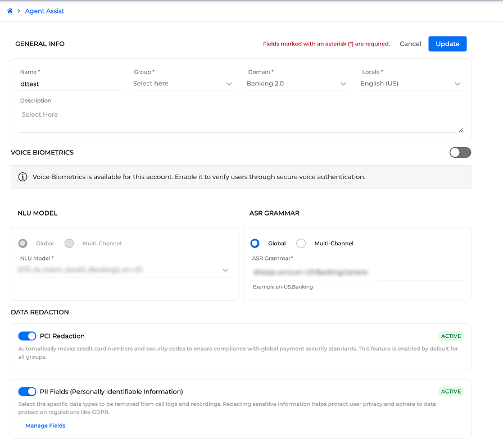This screenshot has height=448, width=503.
Task: Click the GENERAL INFO heading
Action: pos(40,44)
